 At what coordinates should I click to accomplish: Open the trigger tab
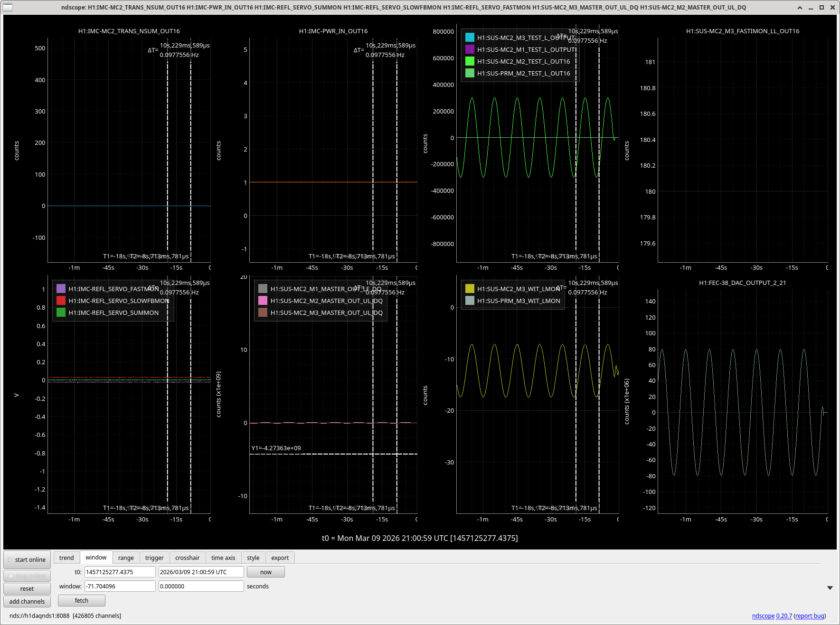point(154,558)
